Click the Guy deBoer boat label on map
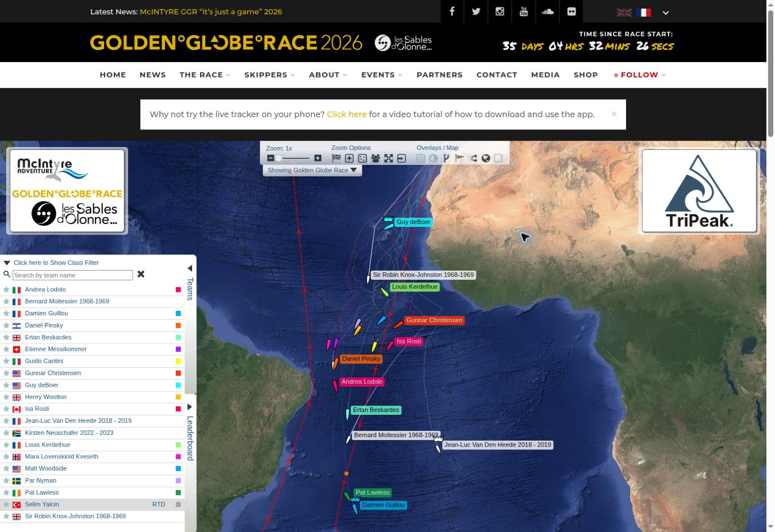This screenshot has width=775, height=532. click(x=413, y=222)
